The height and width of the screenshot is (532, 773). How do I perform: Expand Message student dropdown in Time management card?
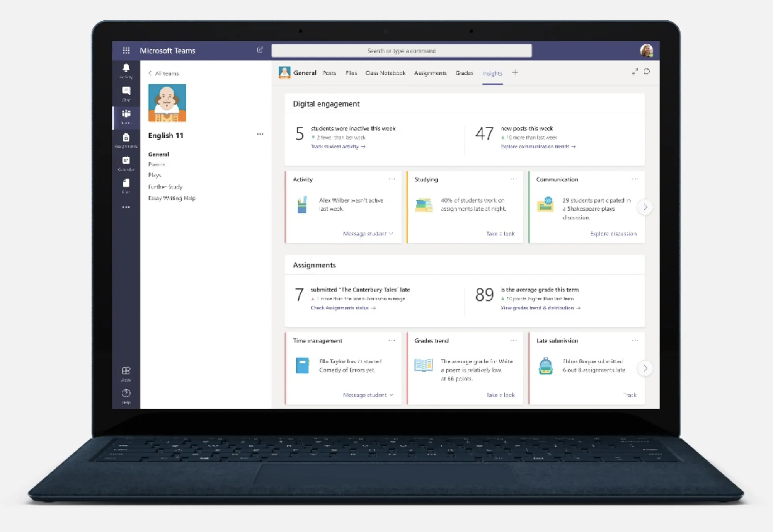click(x=368, y=395)
